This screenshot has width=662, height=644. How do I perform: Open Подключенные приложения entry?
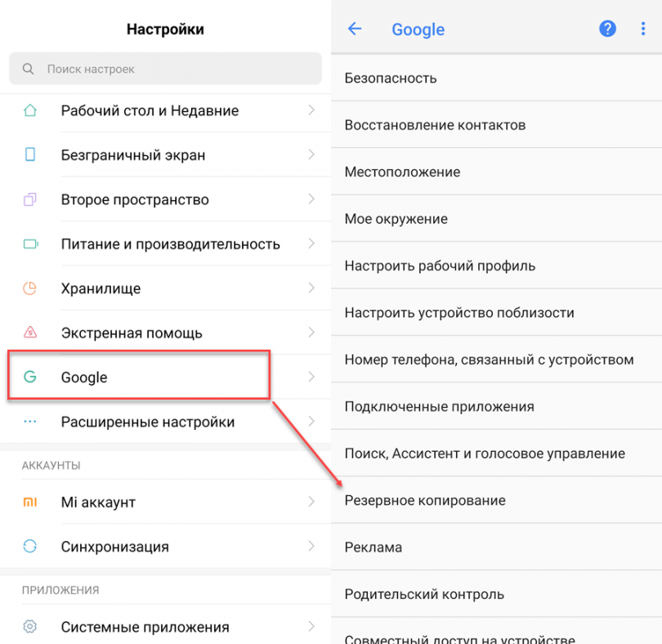[x=439, y=406]
